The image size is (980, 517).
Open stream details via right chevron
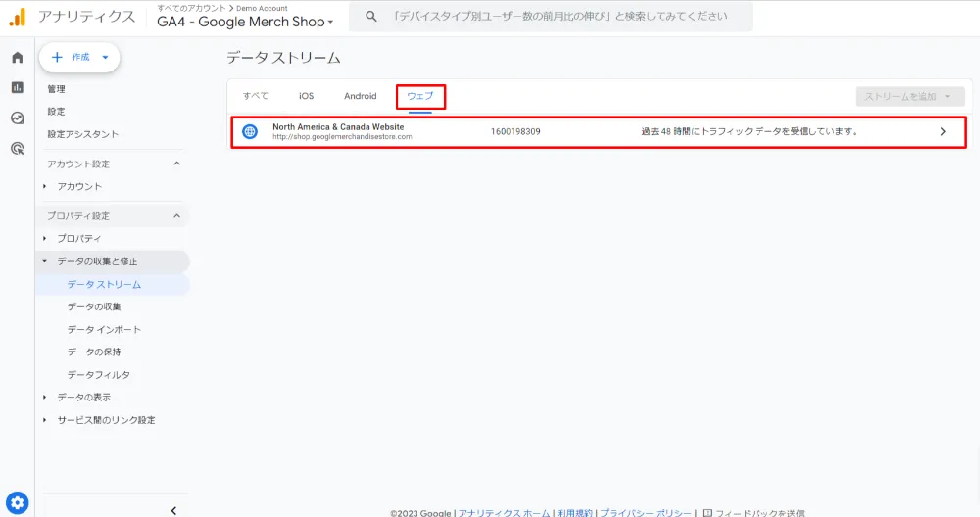click(943, 132)
